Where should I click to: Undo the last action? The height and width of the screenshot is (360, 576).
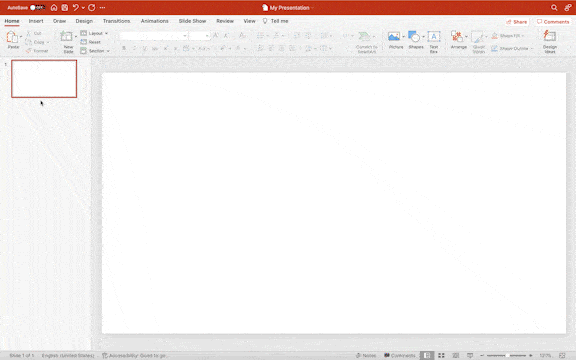(76, 7)
